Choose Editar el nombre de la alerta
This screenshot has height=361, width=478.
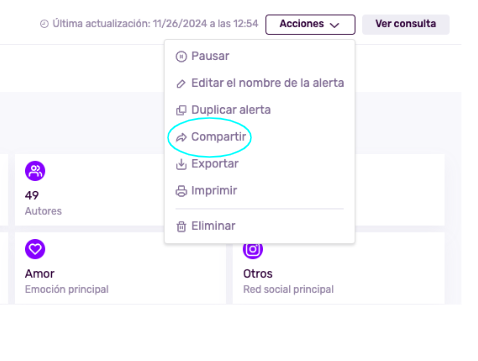(x=260, y=83)
